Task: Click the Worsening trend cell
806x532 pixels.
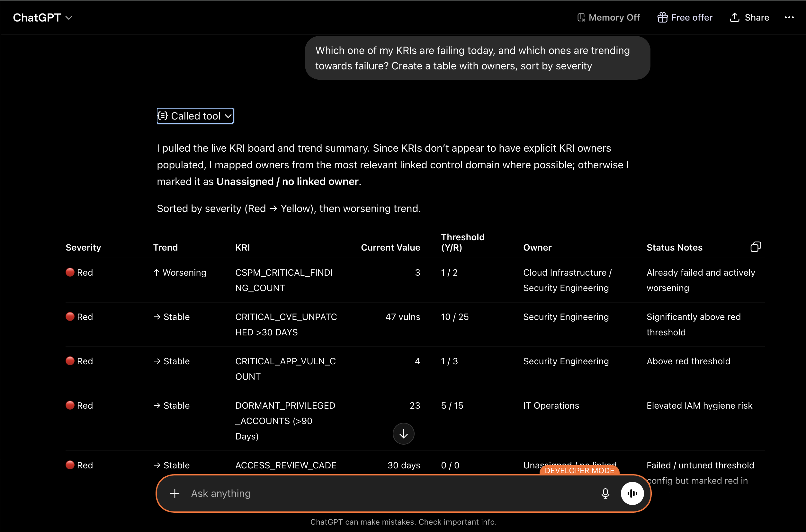Action: (180, 272)
